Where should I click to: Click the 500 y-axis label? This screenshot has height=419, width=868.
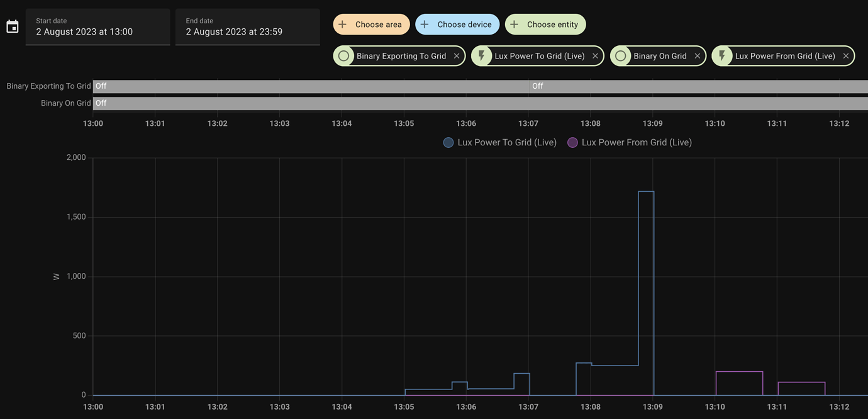79,336
